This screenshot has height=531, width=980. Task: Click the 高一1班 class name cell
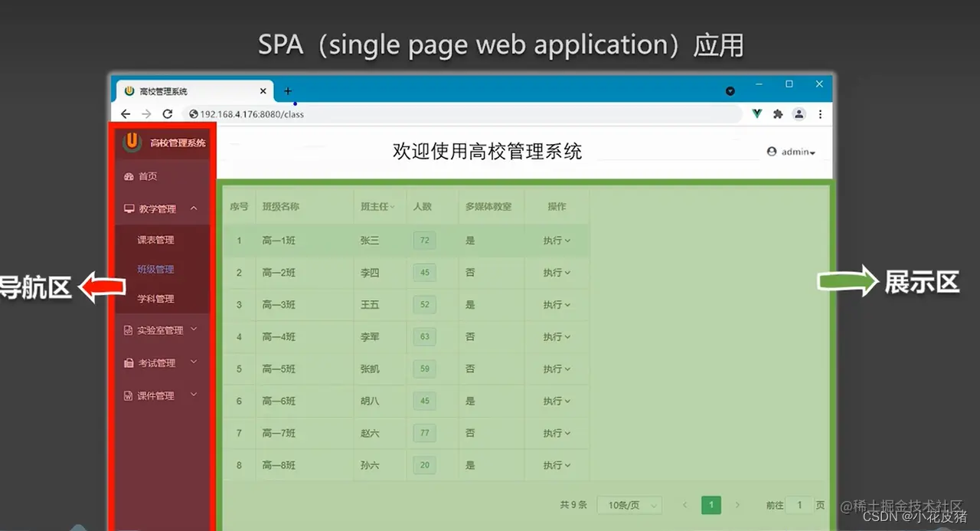coord(279,241)
